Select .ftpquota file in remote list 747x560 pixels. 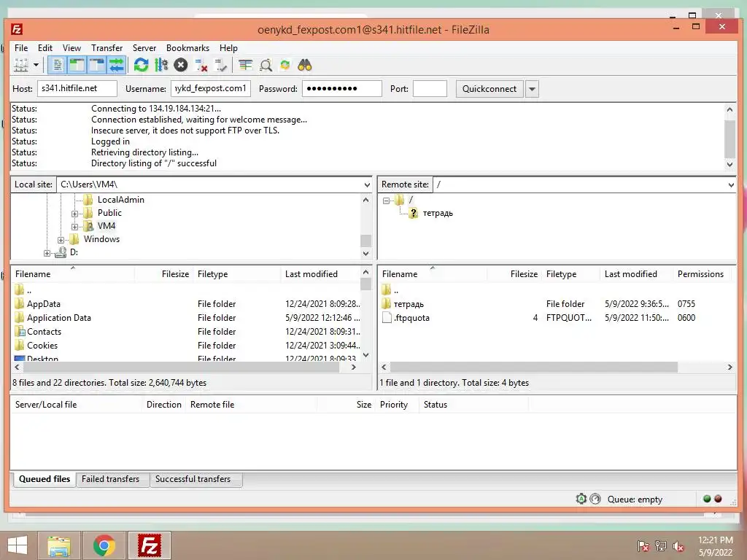pyautogui.click(x=411, y=318)
